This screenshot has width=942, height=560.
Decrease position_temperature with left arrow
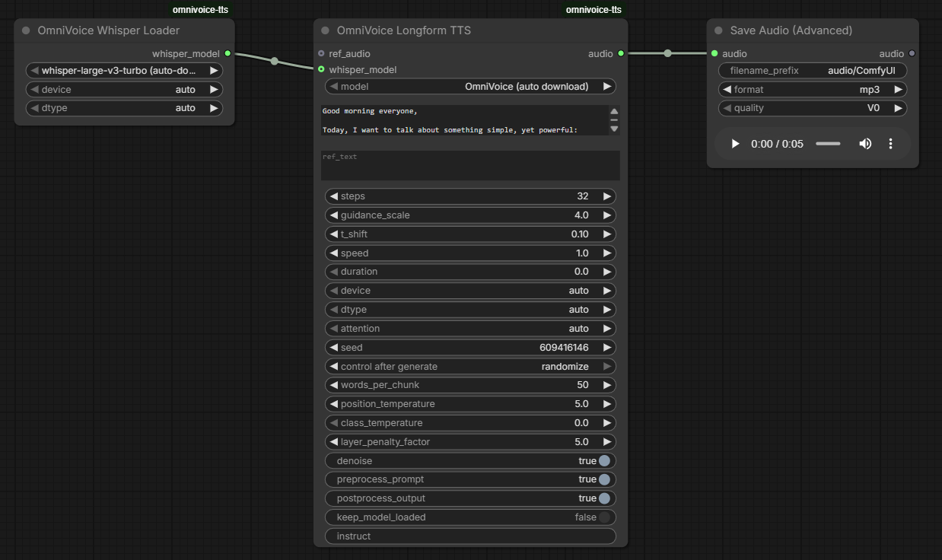click(x=333, y=404)
